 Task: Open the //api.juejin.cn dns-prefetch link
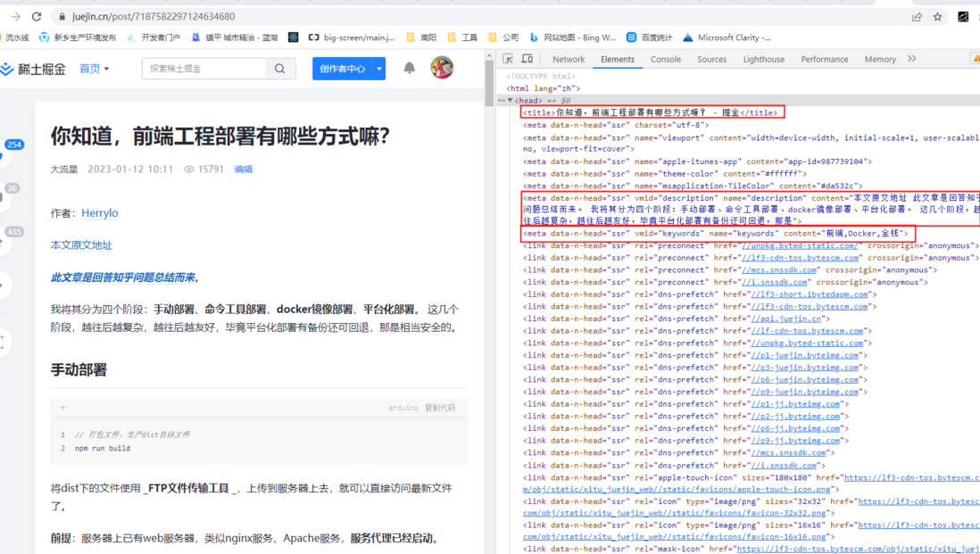click(788, 318)
